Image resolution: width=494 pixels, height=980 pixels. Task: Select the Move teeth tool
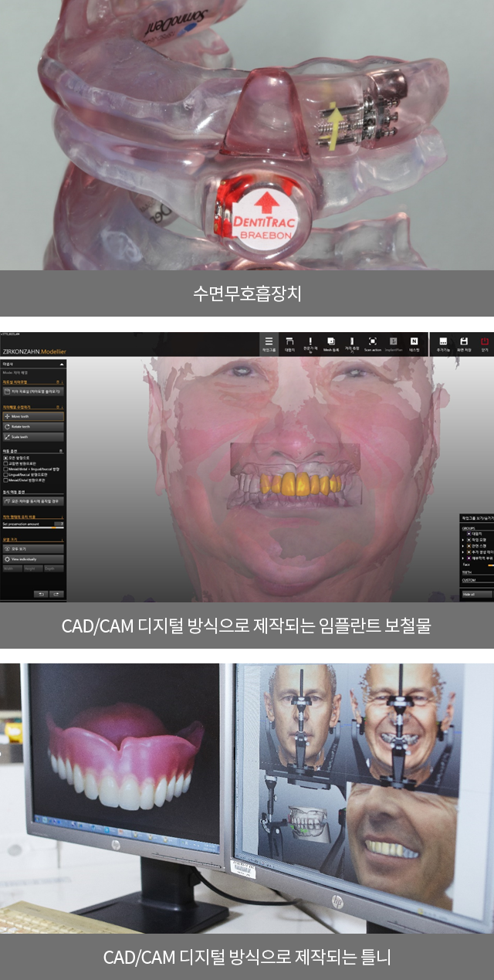pyautogui.click(x=33, y=416)
